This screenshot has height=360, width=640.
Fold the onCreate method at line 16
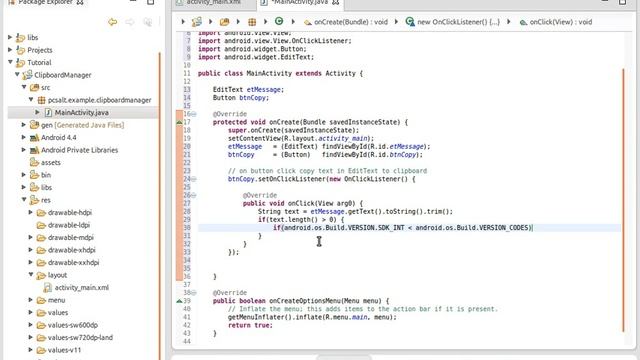point(194,114)
